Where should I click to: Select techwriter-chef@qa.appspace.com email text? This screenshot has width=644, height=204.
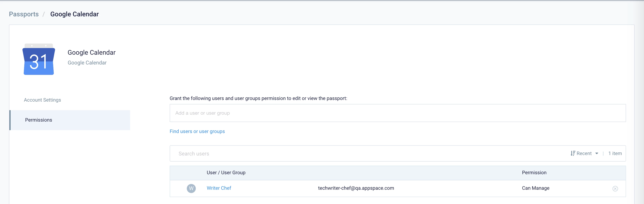[356, 188]
